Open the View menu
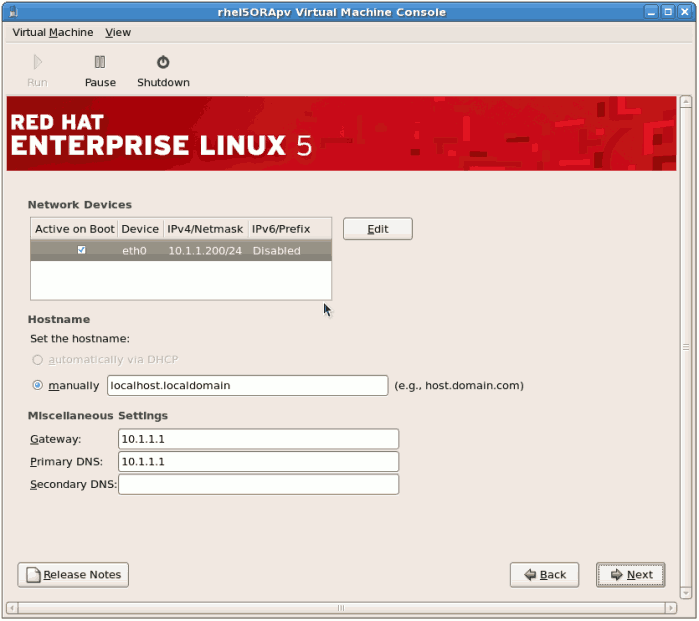The height and width of the screenshot is (621, 699). point(118,32)
